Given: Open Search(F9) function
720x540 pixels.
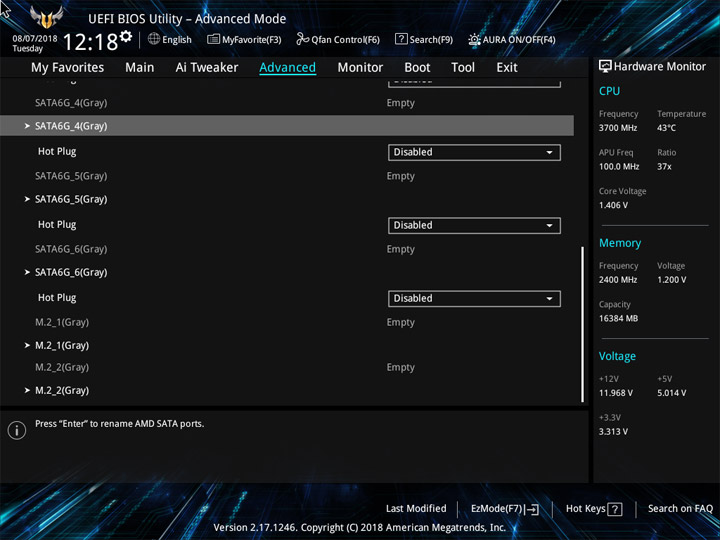Looking at the screenshot, I should click(424, 39).
